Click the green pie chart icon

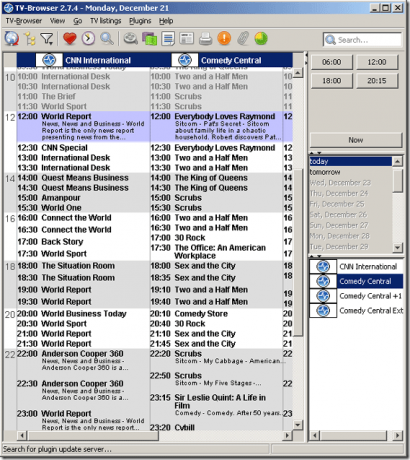(261, 39)
